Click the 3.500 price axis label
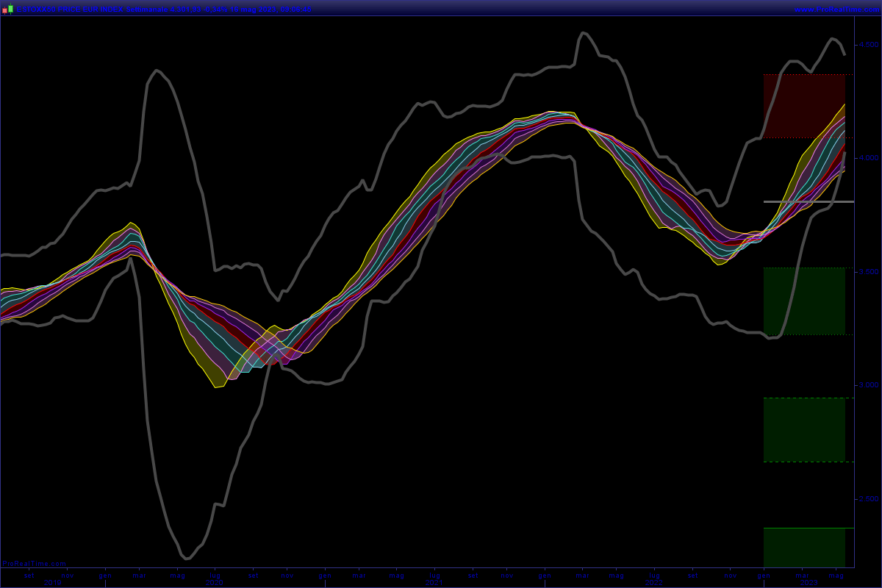The width and height of the screenshot is (882, 588). tap(869, 272)
